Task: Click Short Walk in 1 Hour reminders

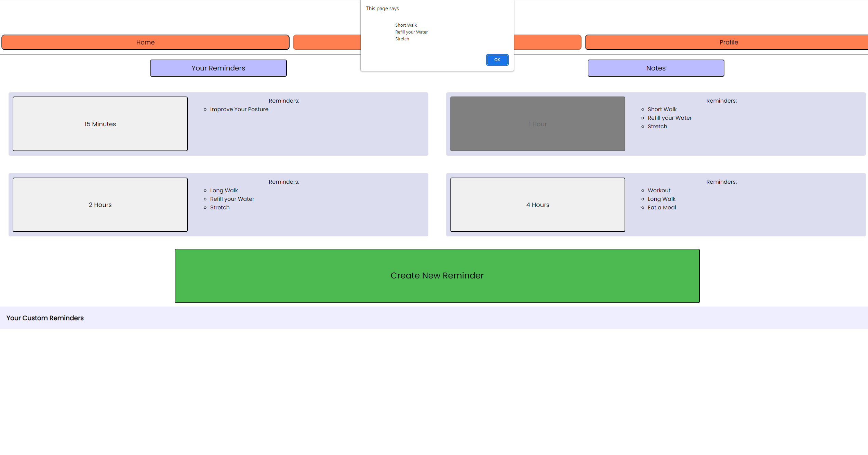Action: coord(662,109)
